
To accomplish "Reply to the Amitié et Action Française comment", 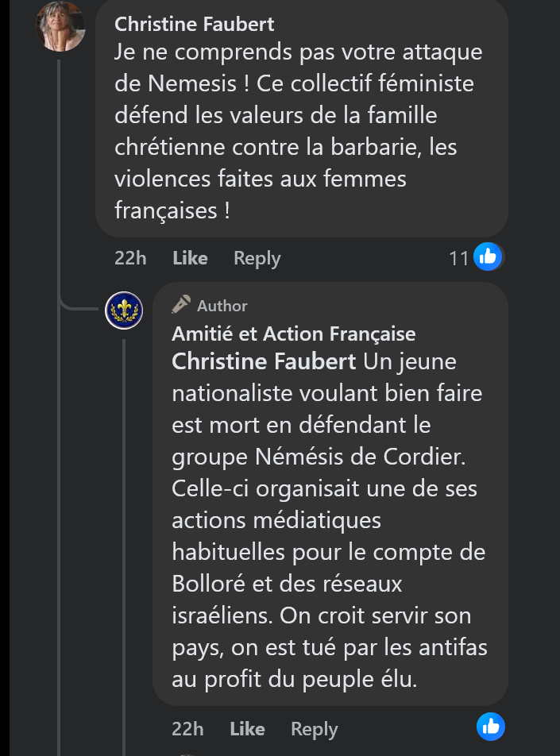I will pos(314,729).
